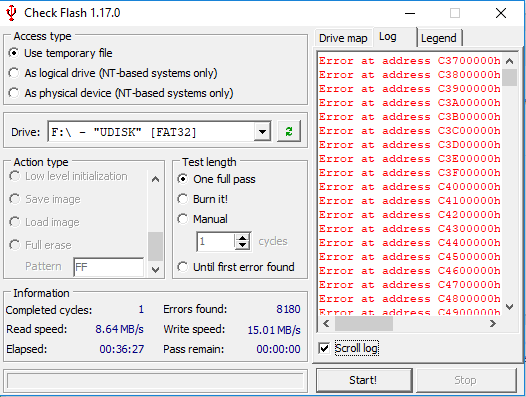Click the Pattern FF input field
Screen dimensions: 526x397
coord(109,267)
